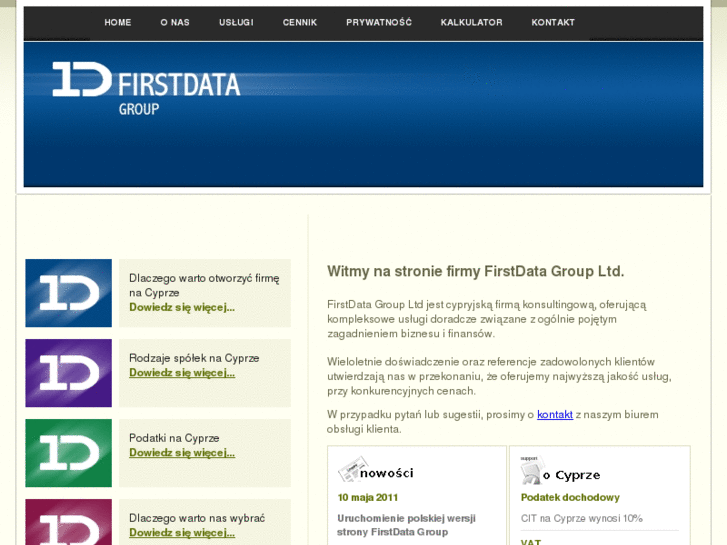Select CENNIK in the top navigation
Screen dimensions: 727x545
click(300, 22)
